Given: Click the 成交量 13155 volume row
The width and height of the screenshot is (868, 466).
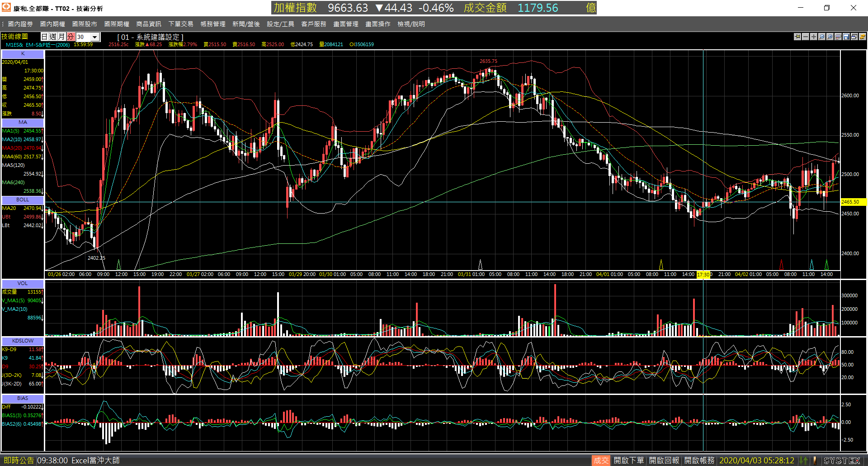Looking at the screenshot, I should pos(23,292).
